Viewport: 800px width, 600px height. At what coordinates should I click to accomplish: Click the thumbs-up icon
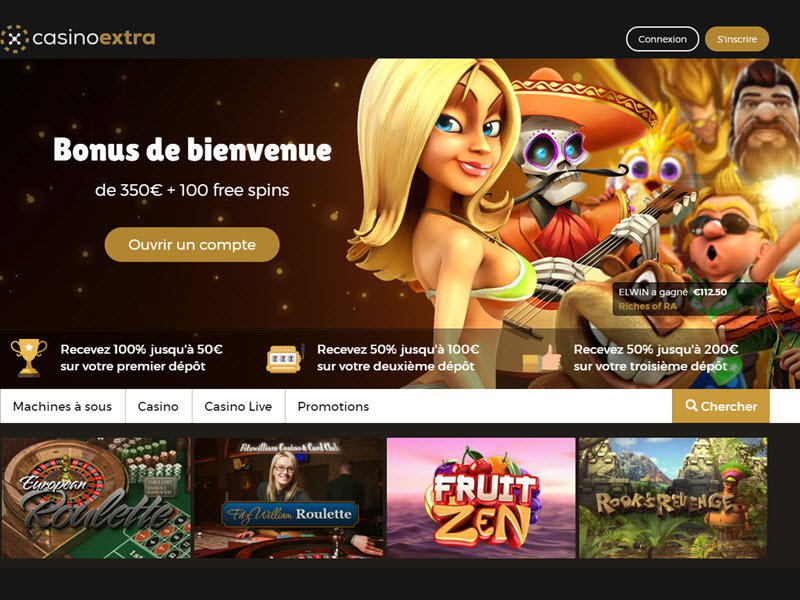541,358
